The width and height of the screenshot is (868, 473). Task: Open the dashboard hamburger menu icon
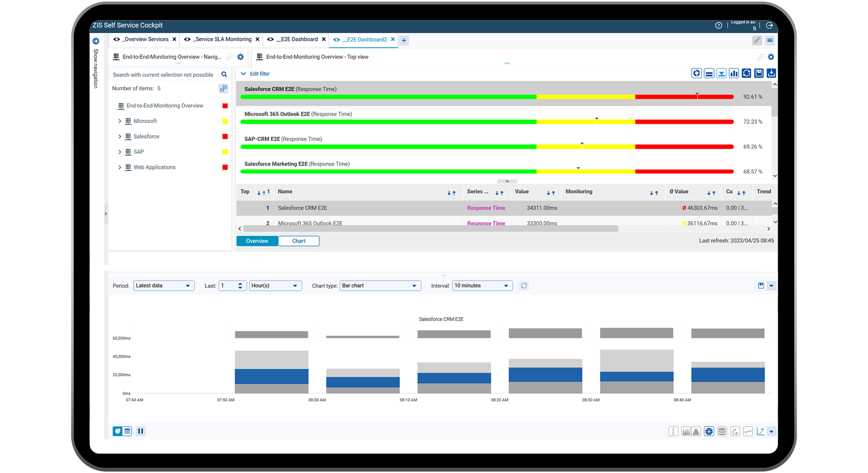(770, 40)
